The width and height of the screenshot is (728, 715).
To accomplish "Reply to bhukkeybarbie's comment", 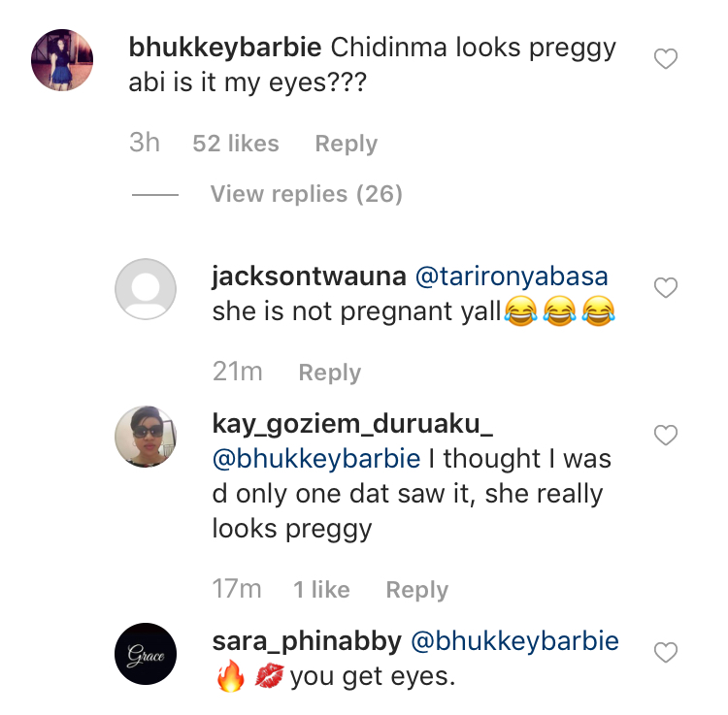I will click(347, 144).
